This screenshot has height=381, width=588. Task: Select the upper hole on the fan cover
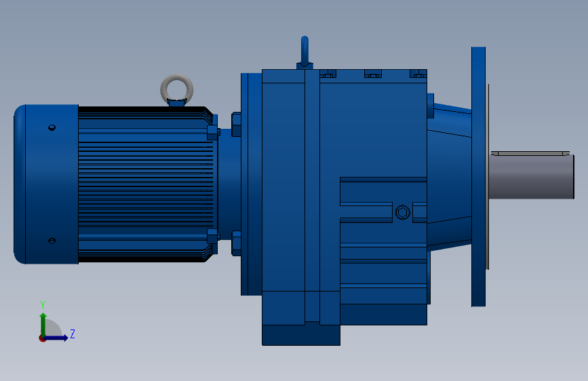[x=52, y=127]
